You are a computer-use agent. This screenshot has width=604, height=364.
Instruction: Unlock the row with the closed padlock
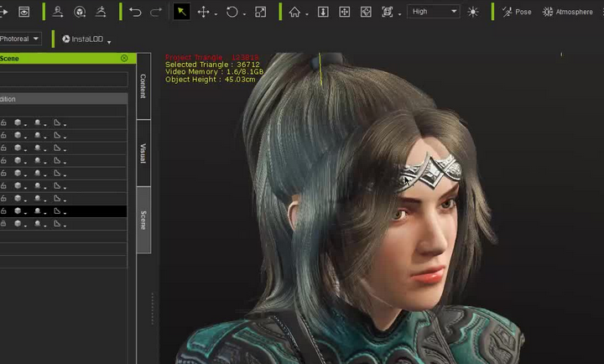click(x=3, y=223)
